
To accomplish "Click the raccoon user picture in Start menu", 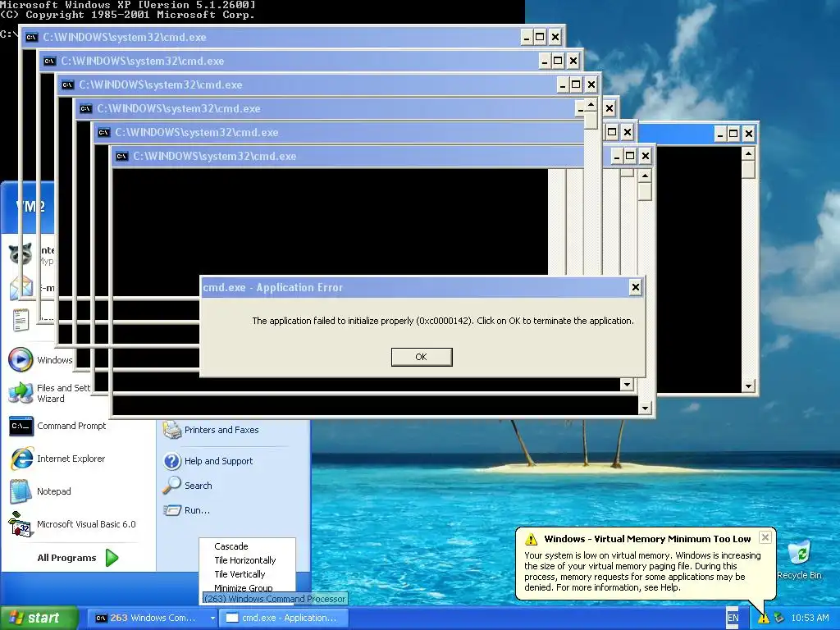I will tap(21, 253).
